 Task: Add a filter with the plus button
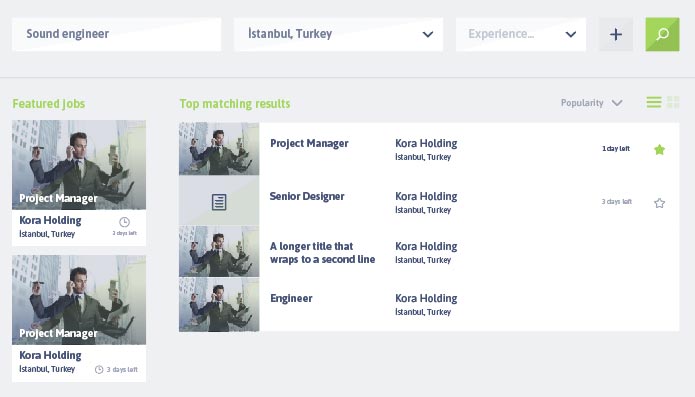(616, 34)
